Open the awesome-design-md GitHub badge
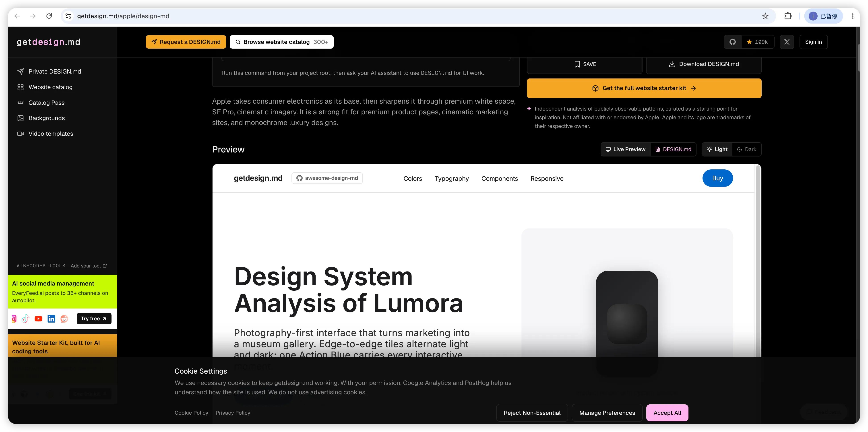Screen dimensions: 868x432 [327, 178]
